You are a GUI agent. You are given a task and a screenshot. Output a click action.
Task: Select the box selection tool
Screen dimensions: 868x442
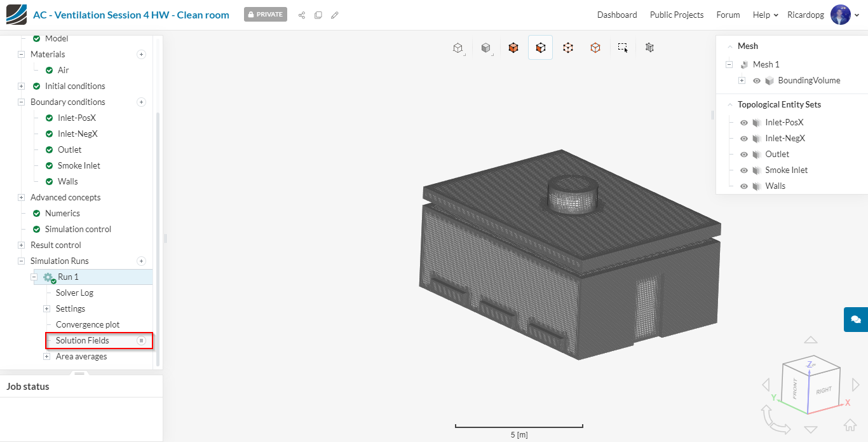pos(623,48)
